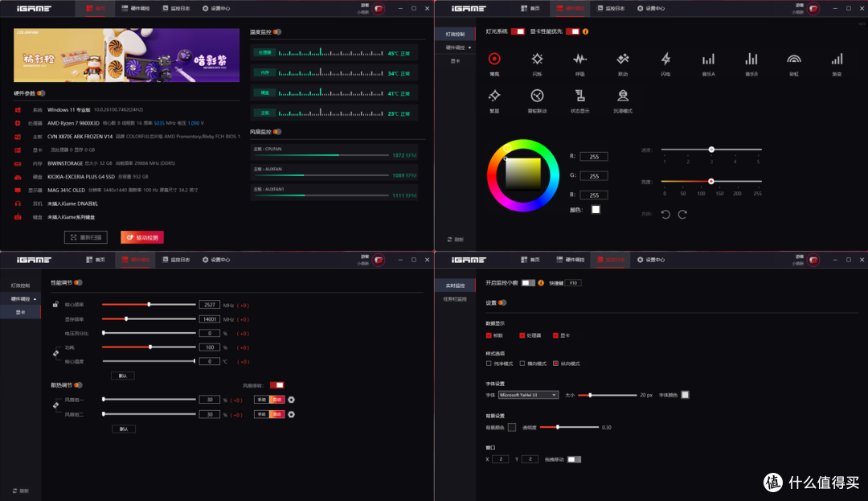Toggle the 拖拽移动 drag-move switch
Viewport: 868px width, 501px height.
pyautogui.click(x=574, y=459)
